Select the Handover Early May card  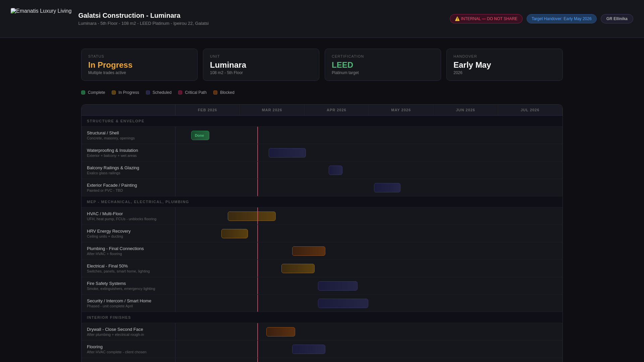point(504,65)
